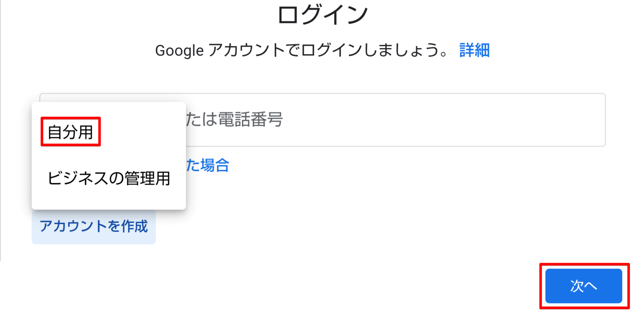Submit sign-in with the Next button
This screenshot has width=644, height=311.
tap(584, 286)
